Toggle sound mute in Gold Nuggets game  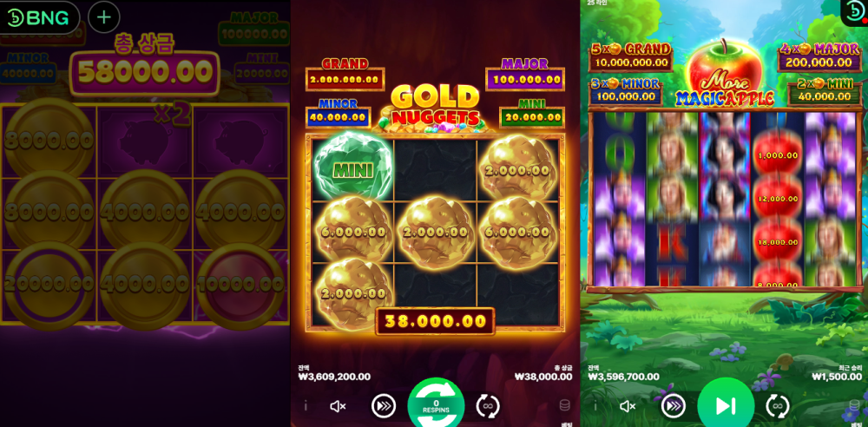pos(338,406)
